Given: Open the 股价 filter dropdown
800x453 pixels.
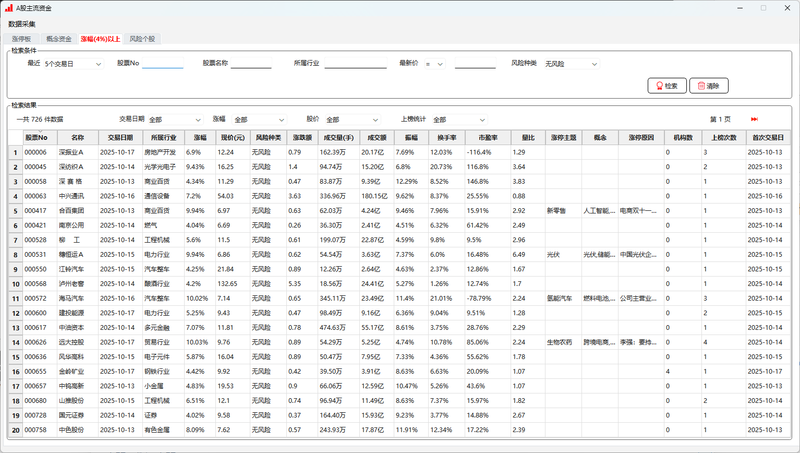Looking at the screenshot, I should click(x=350, y=119).
